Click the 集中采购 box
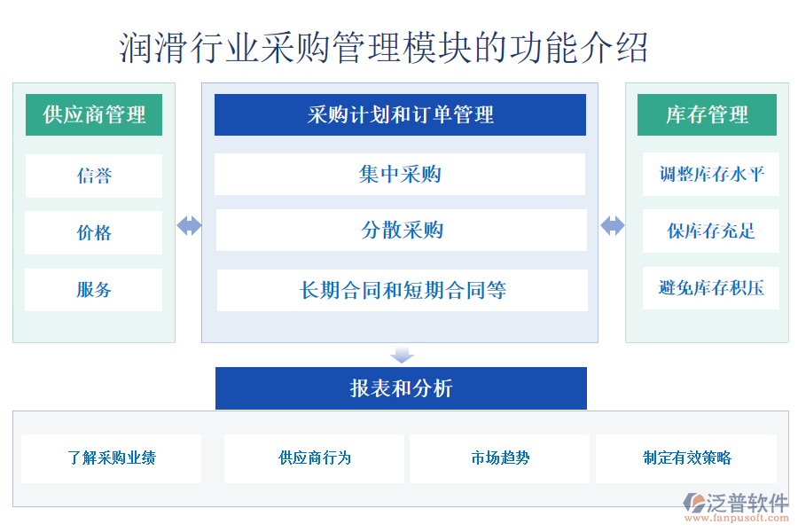 (400, 175)
